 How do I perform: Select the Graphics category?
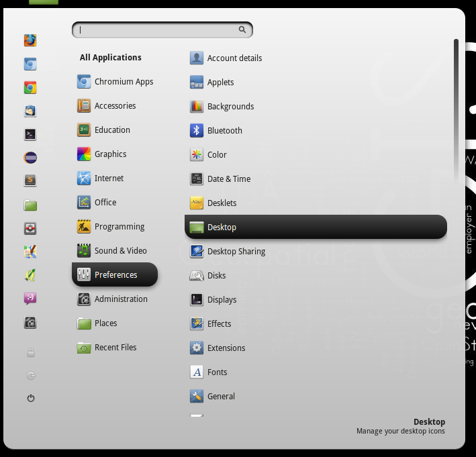(115, 154)
